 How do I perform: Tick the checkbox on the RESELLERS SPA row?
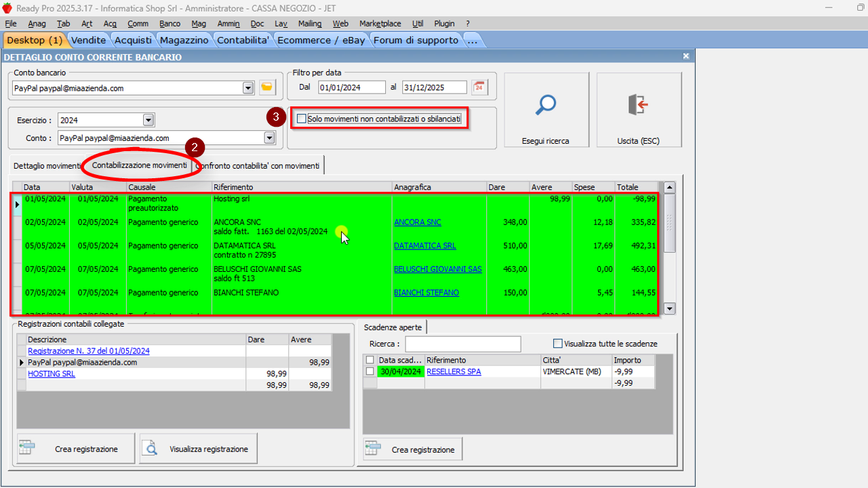pyautogui.click(x=370, y=371)
